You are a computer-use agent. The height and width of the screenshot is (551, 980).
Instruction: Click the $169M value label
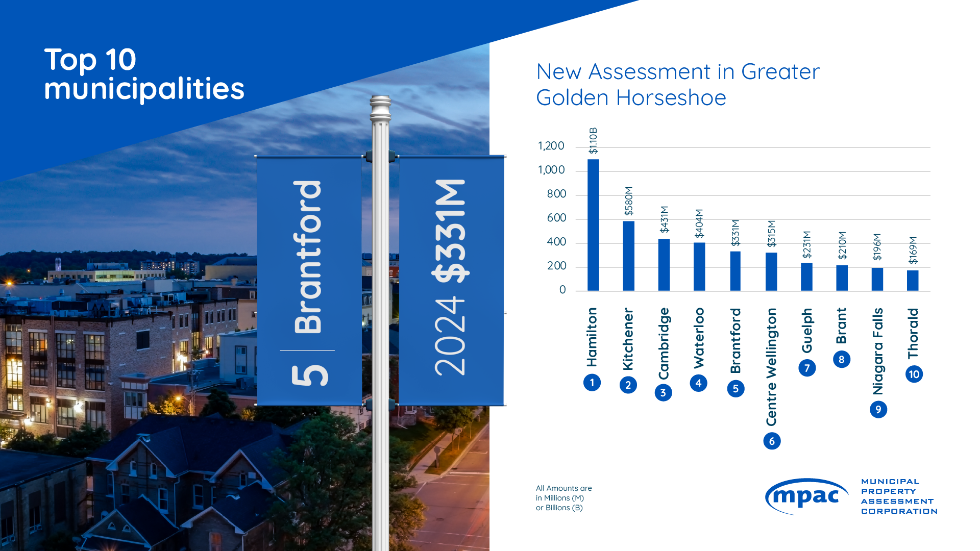coord(913,251)
